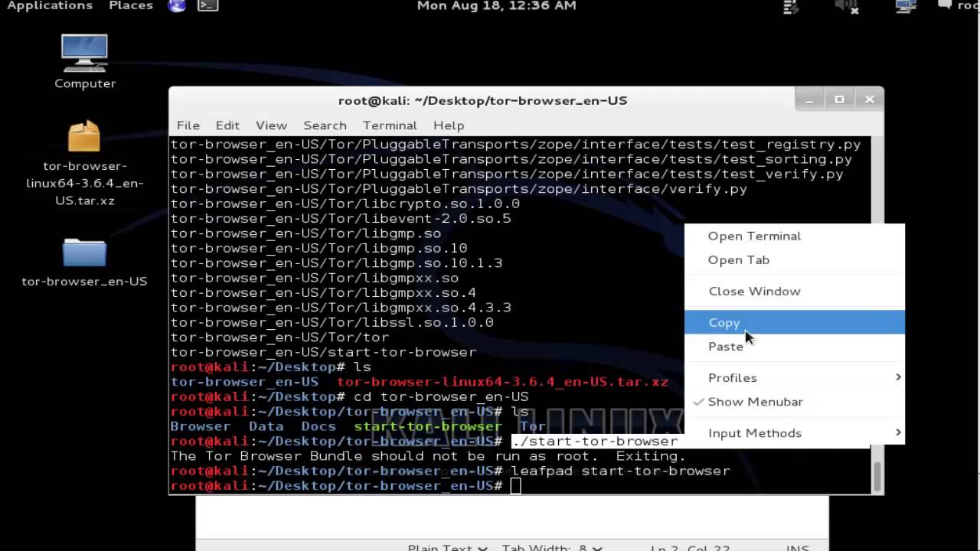The image size is (980, 551).
Task: Click the blue 'Browser' directory in ls output
Action: [x=201, y=426]
